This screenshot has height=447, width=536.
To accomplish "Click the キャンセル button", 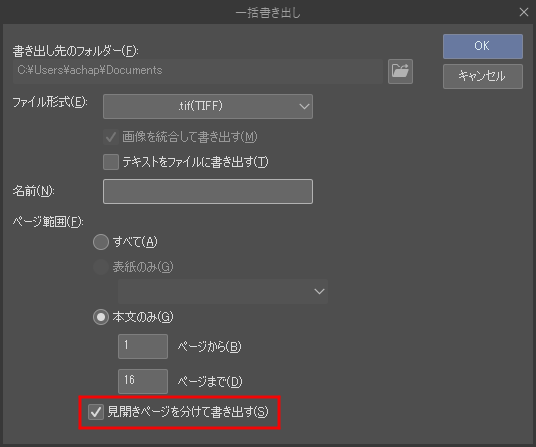I will 483,76.
